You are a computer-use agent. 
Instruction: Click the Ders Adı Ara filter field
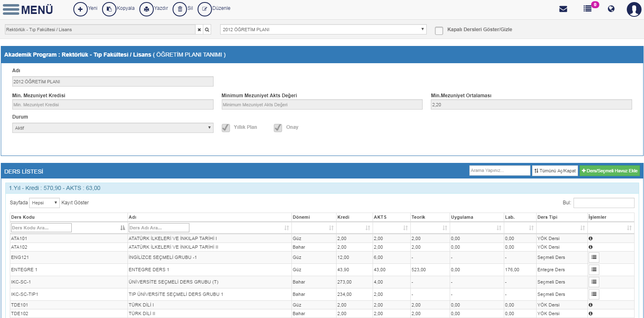(159, 228)
